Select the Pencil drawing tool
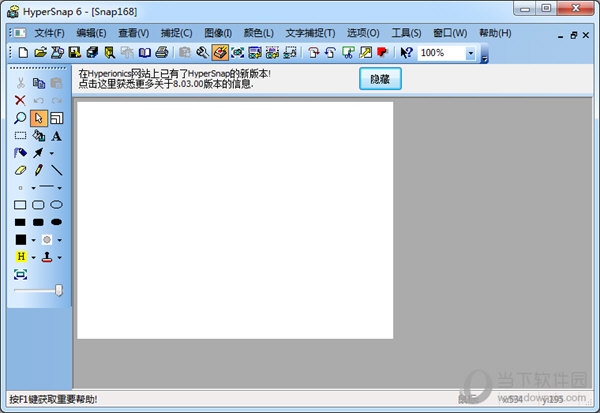600x413 pixels. point(39,170)
